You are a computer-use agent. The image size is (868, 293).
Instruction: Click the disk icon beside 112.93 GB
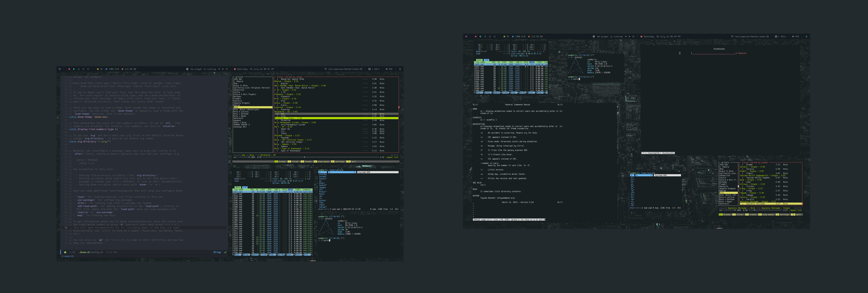point(122,69)
